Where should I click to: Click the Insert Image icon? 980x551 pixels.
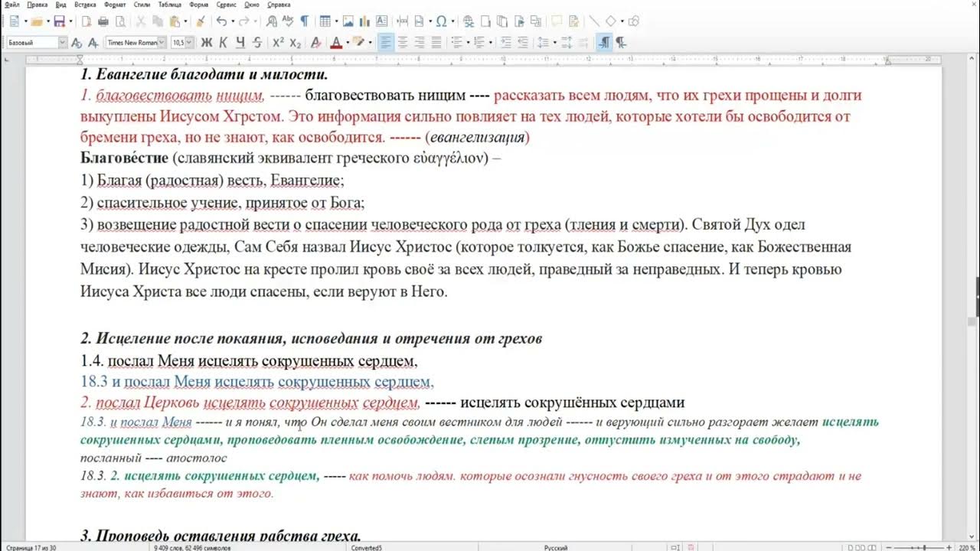tap(348, 21)
